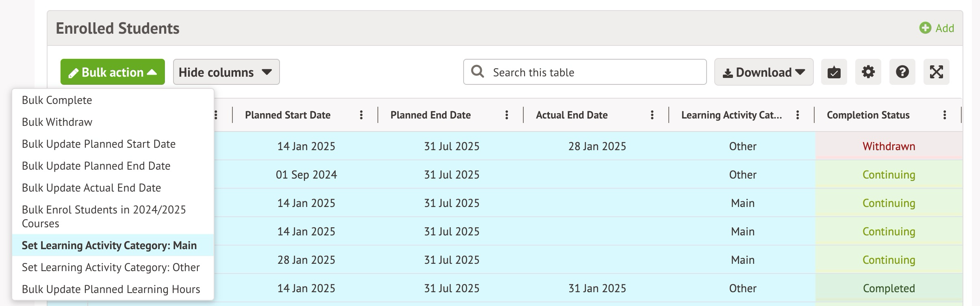Expand the Hide columns dropdown
Screen dimensions: 980x306
[226, 72]
